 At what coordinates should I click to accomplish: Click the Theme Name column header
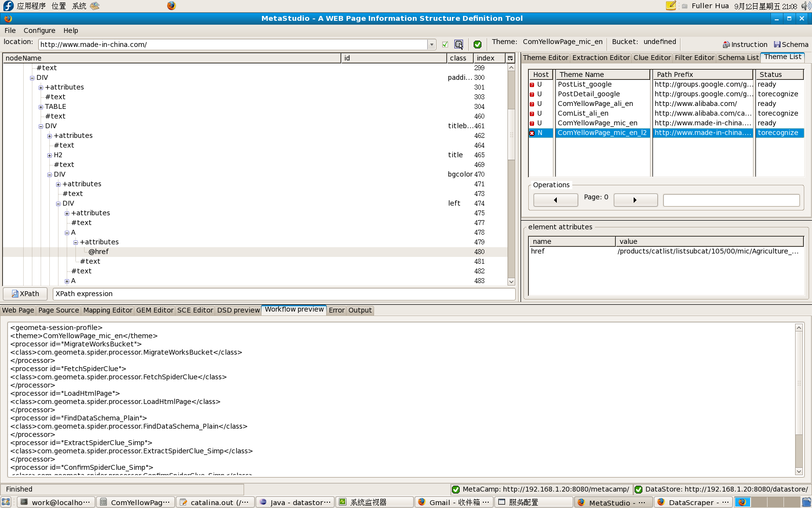click(x=603, y=75)
